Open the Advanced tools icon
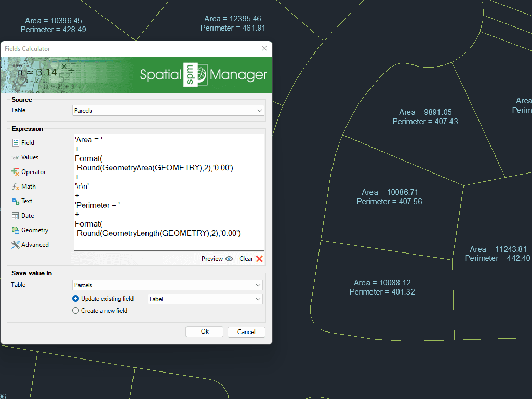 [16, 245]
